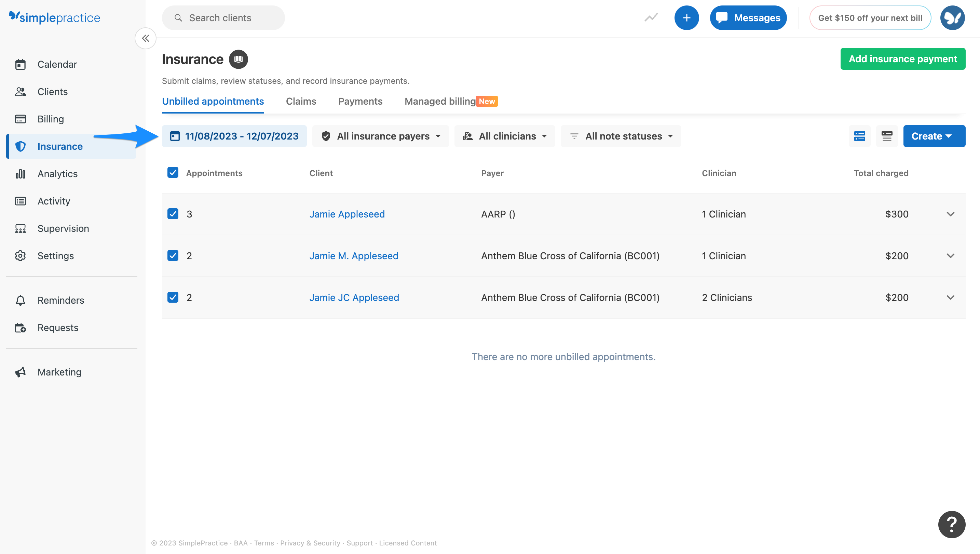Viewport: 980px width, 554px height.
Task: Click the blue plus create button
Action: [686, 17]
